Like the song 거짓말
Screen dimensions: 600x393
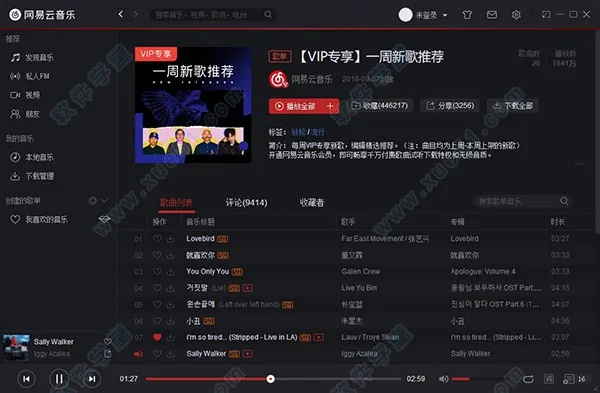click(x=157, y=288)
